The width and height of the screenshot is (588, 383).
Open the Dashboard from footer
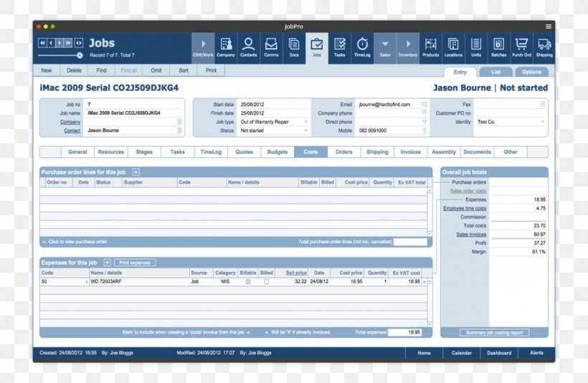point(499,353)
